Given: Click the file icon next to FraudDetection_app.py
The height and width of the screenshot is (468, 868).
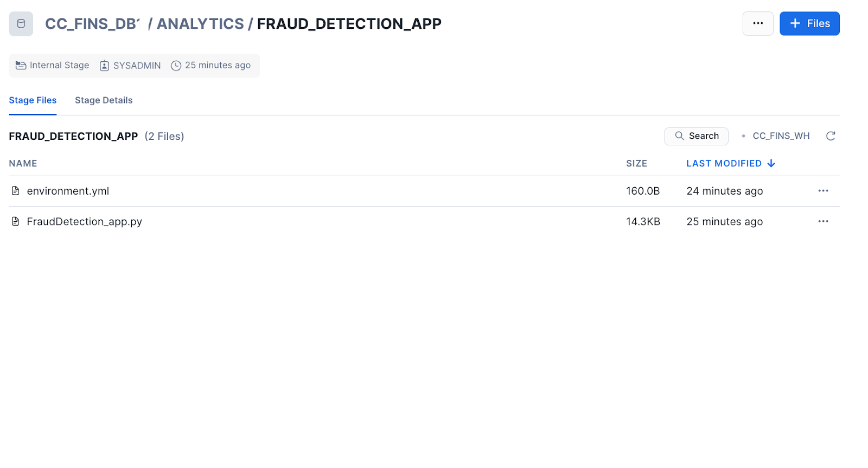Looking at the screenshot, I should (15, 221).
